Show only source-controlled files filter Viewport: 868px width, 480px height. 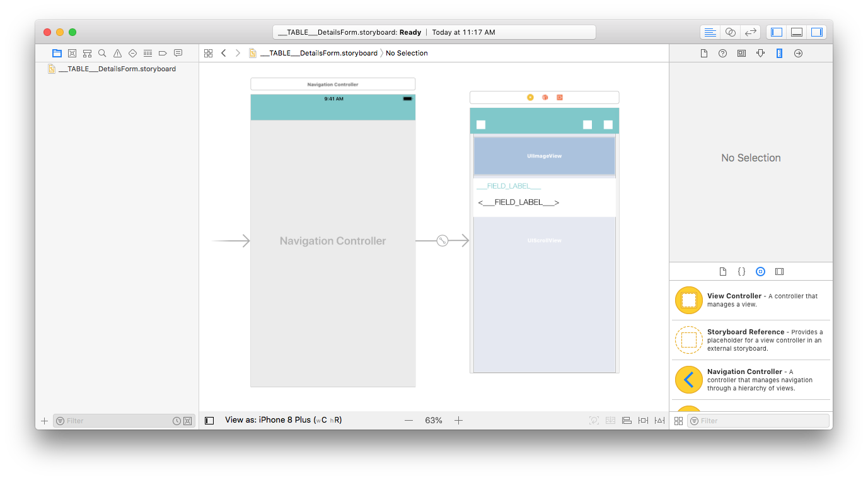click(187, 421)
